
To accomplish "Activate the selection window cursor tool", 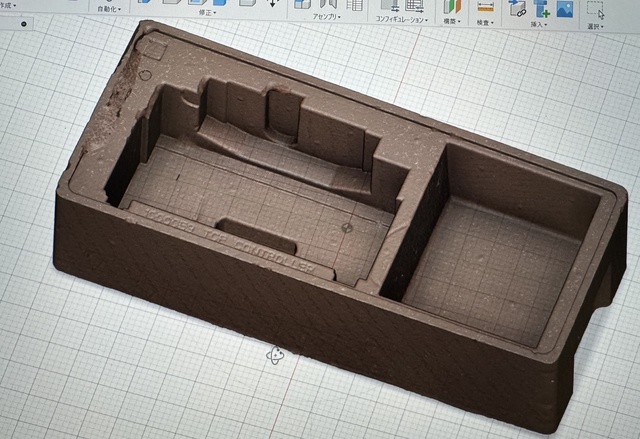I will click(x=596, y=10).
